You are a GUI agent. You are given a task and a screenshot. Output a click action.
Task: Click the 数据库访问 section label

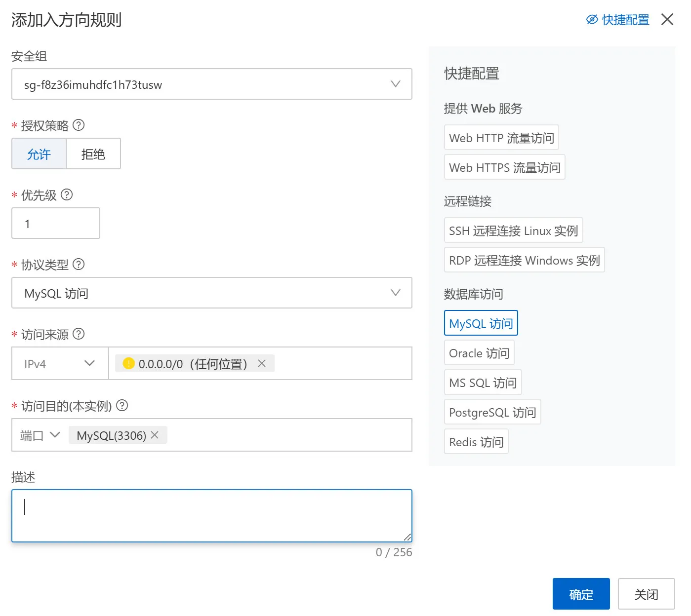(x=474, y=294)
